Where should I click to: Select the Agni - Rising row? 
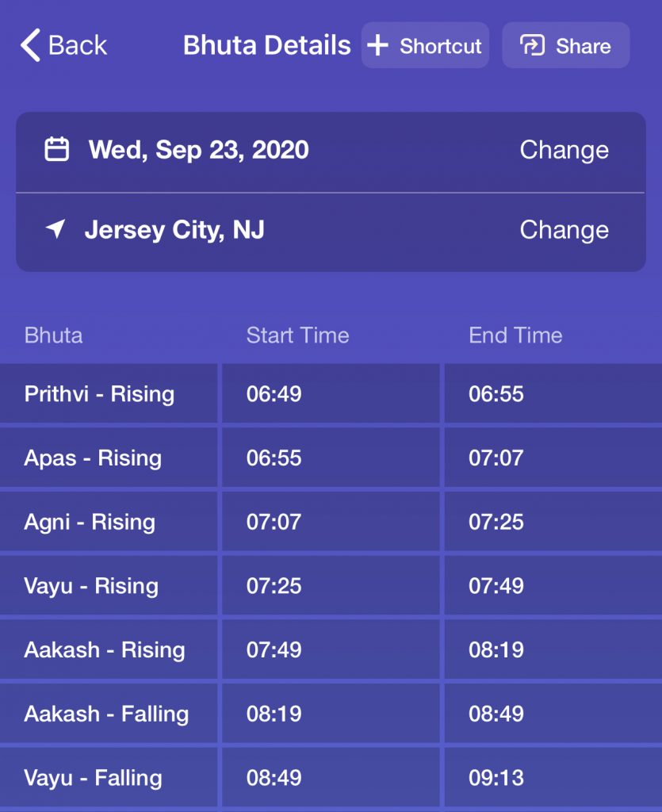tap(331, 522)
